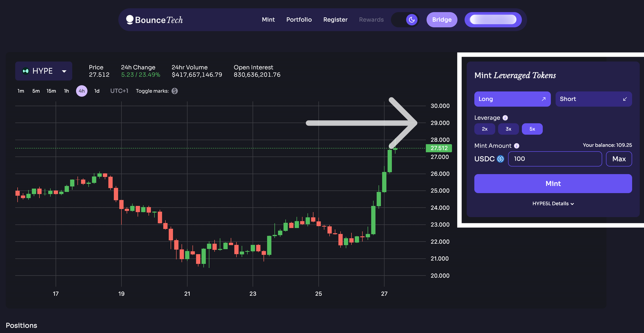Select 5x leverage option

[x=532, y=129]
